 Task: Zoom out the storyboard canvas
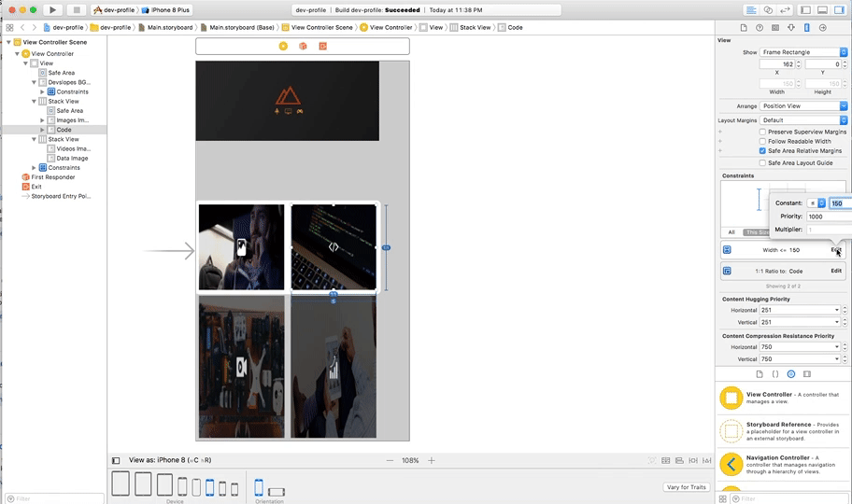[390, 460]
